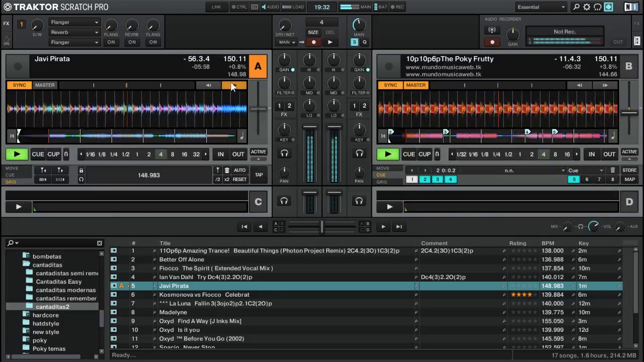Play the loop recorder
Viewport: 644px width, 362px height.
(330, 42)
